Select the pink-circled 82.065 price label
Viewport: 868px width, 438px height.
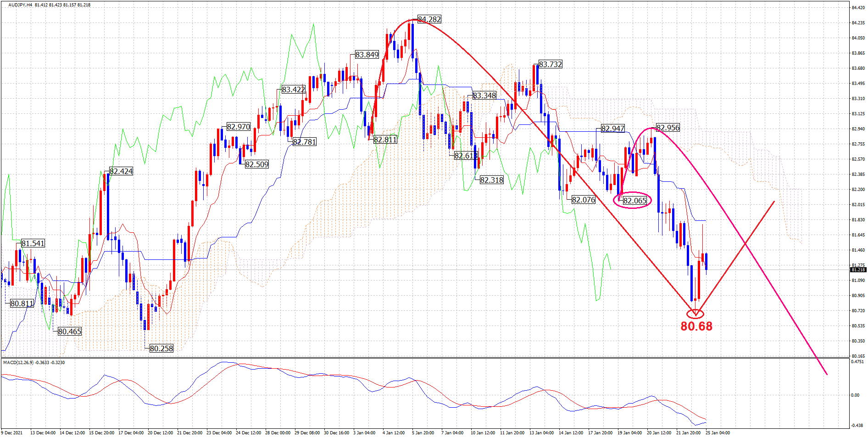tap(634, 201)
